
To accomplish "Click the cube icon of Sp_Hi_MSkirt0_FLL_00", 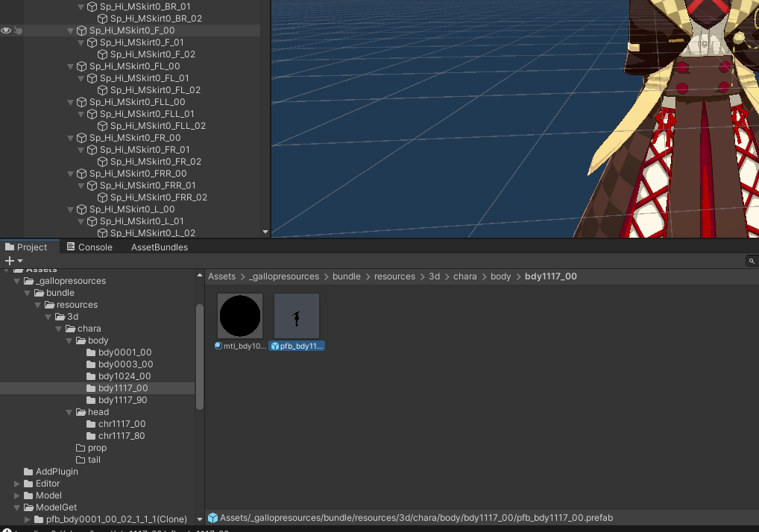I will (x=82, y=102).
